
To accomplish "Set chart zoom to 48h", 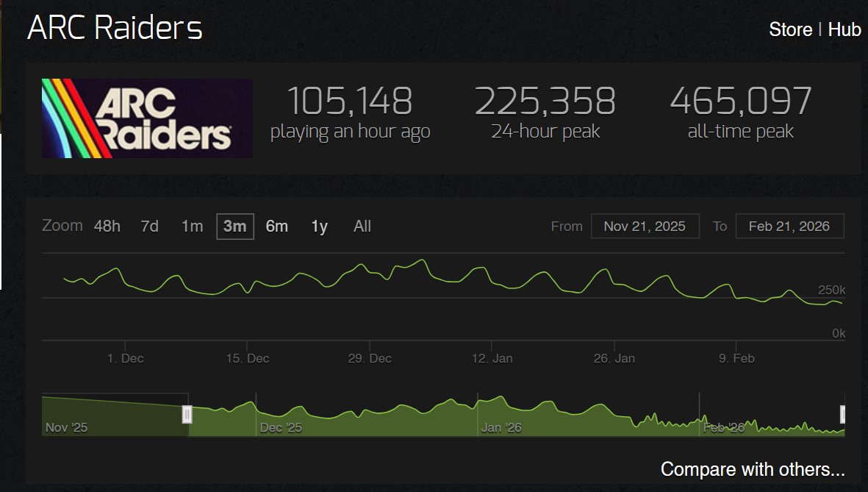I will pyautogui.click(x=107, y=226).
